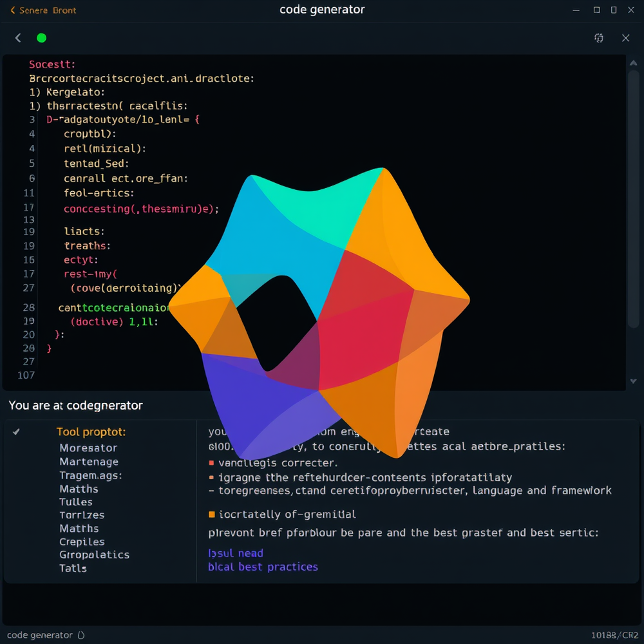Enable the Tulles tool entry
The height and width of the screenshot is (644, 644).
coord(75,502)
